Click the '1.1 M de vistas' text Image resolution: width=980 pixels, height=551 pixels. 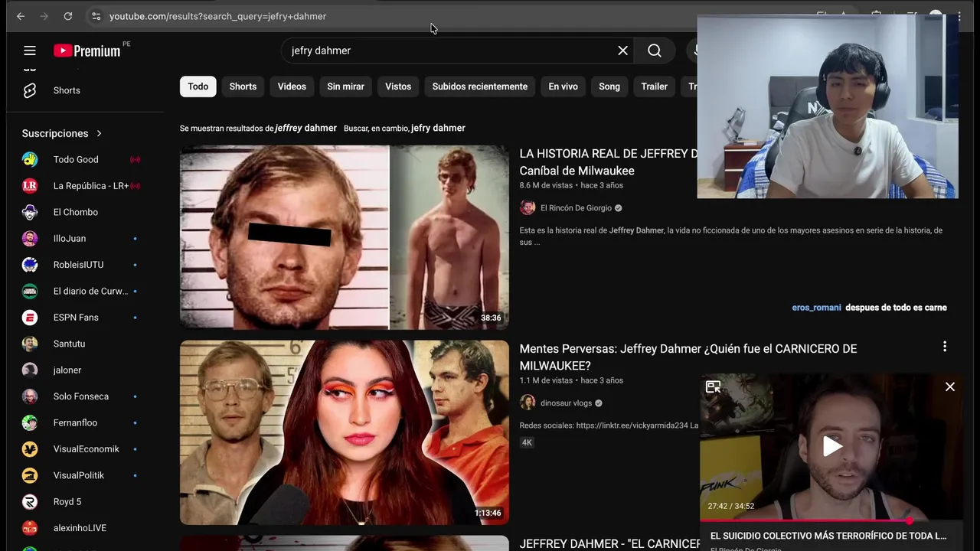[x=546, y=380]
